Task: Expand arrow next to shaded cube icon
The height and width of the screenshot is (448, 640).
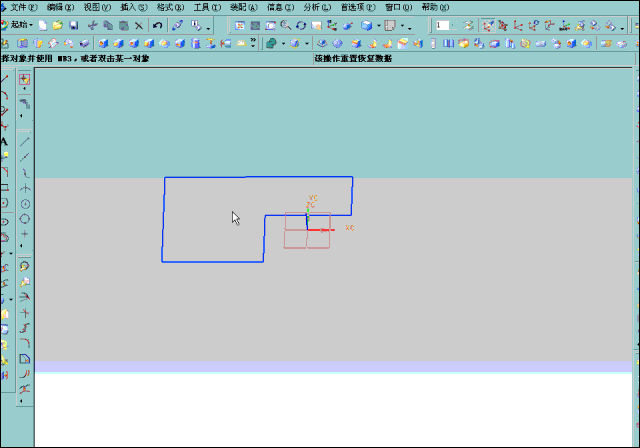Action: click(378, 26)
